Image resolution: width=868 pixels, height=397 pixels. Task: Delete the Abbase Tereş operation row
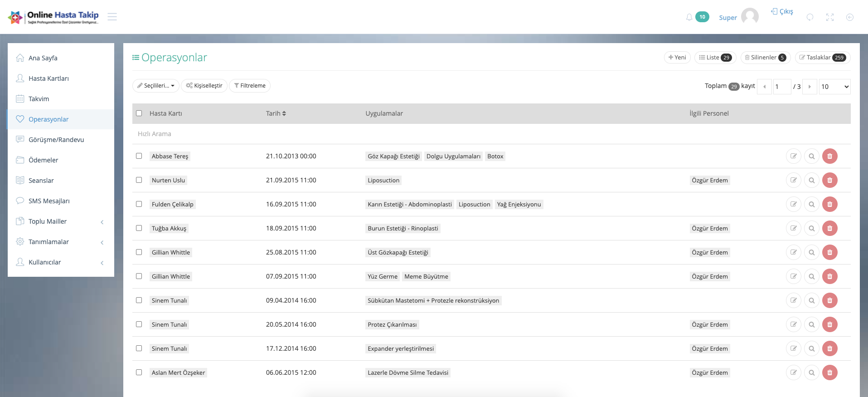pyautogui.click(x=829, y=156)
